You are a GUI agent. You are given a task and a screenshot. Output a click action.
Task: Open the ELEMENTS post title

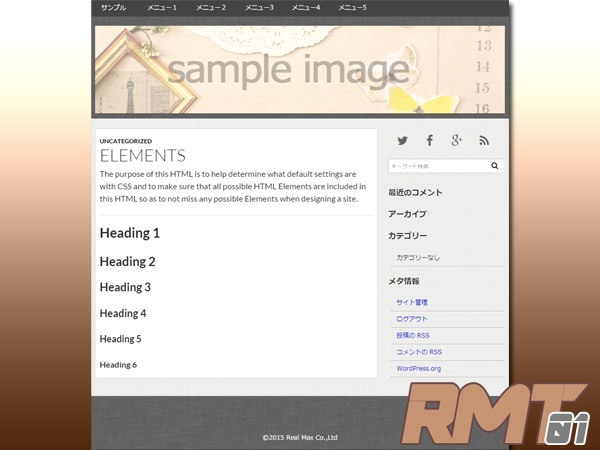(143, 156)
